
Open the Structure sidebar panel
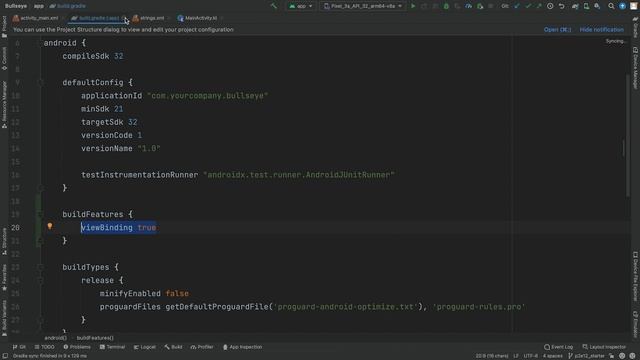click(x=4, y=242)
